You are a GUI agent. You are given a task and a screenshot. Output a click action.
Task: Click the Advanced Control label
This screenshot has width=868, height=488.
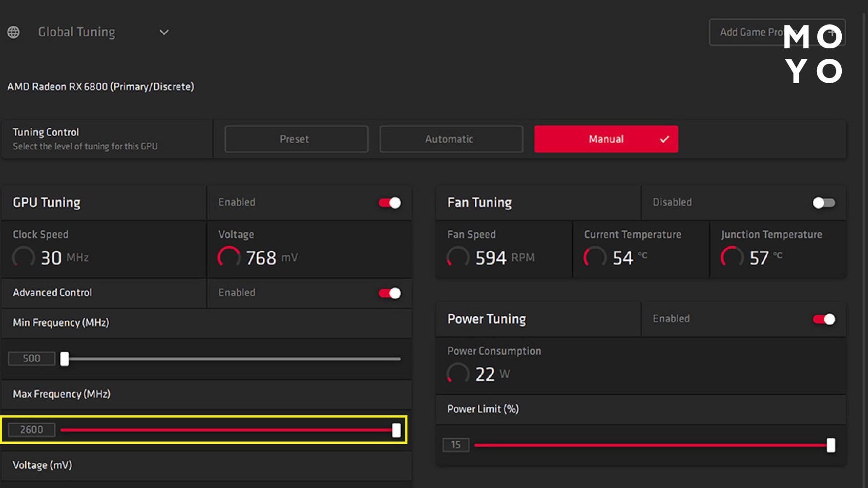click(x=52, y=293)
